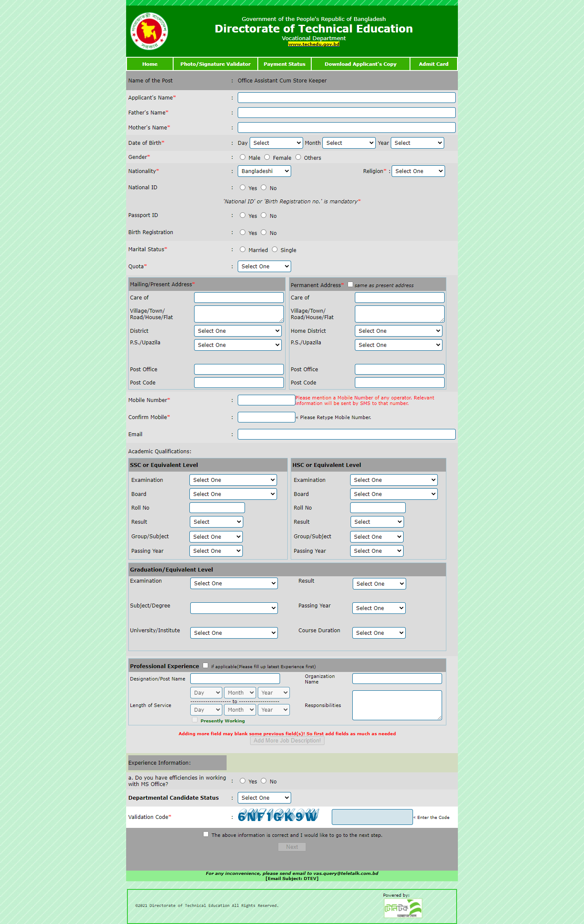Screen dimensions: 584x924
Task: Open Download Applicant's Copy tab
Action: [x=360, y=64]
